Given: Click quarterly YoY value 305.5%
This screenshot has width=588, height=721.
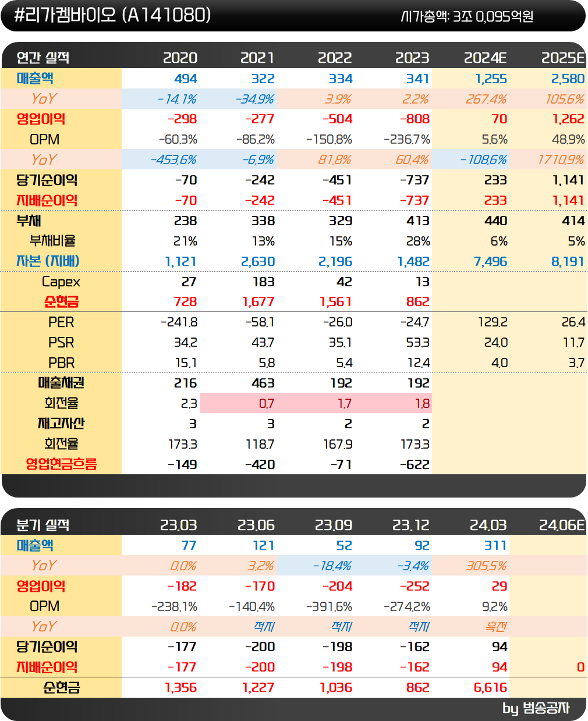Looking at the screenshot, I should click(486, 566).
